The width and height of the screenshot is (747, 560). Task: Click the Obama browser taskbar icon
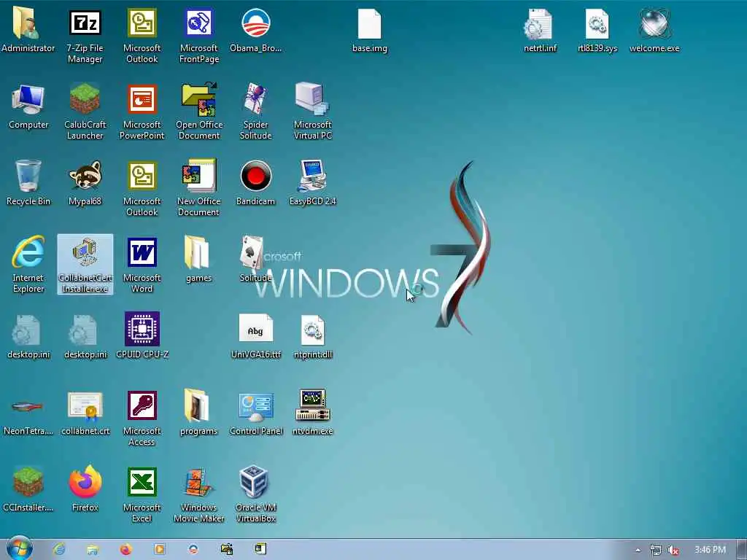point(193,550)
